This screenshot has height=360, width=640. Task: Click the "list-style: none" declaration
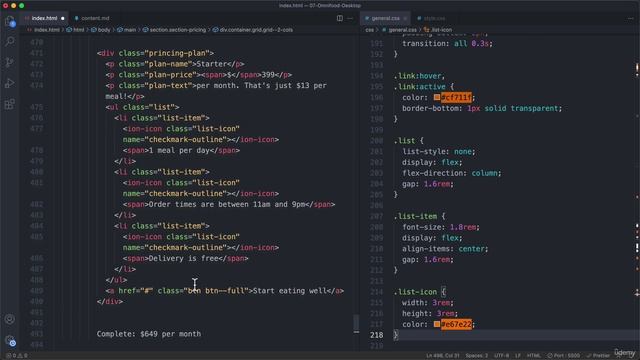(x=439, y=151)
